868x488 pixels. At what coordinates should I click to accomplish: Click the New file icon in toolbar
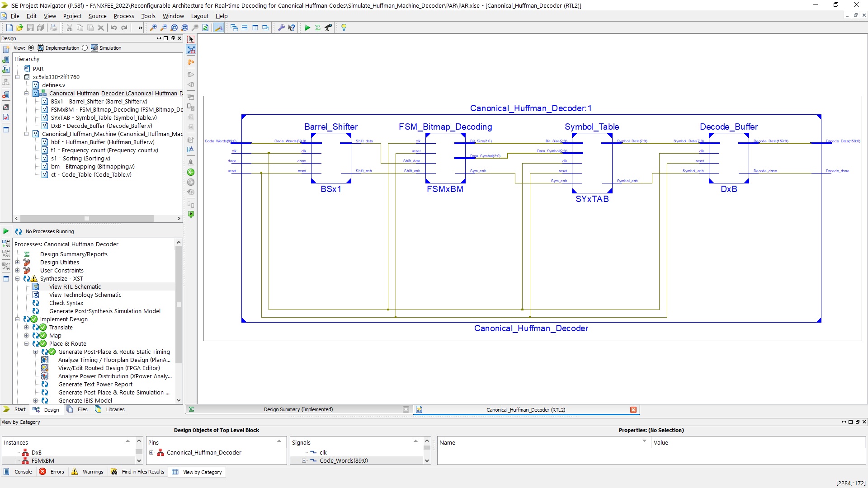tap(9, 28)
